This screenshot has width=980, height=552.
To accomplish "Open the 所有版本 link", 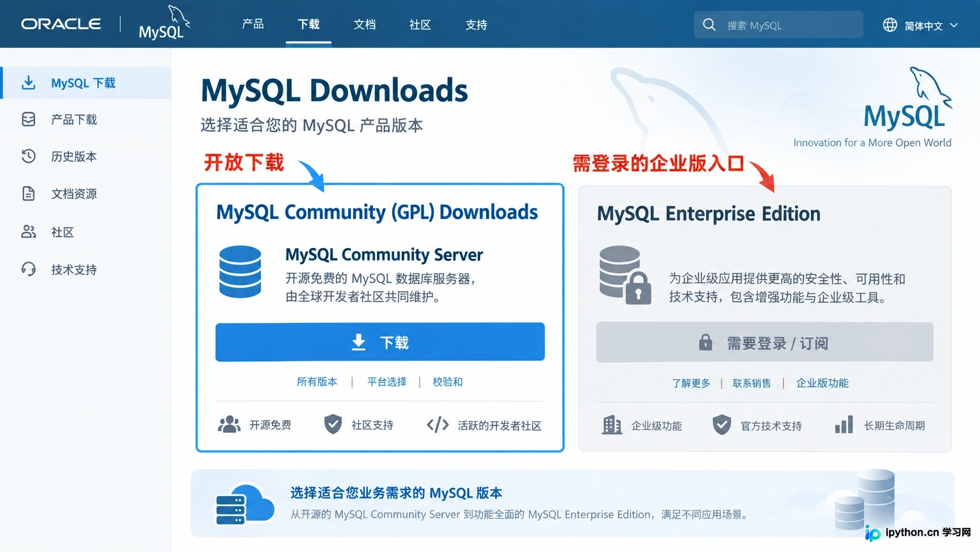I will 317,382.
